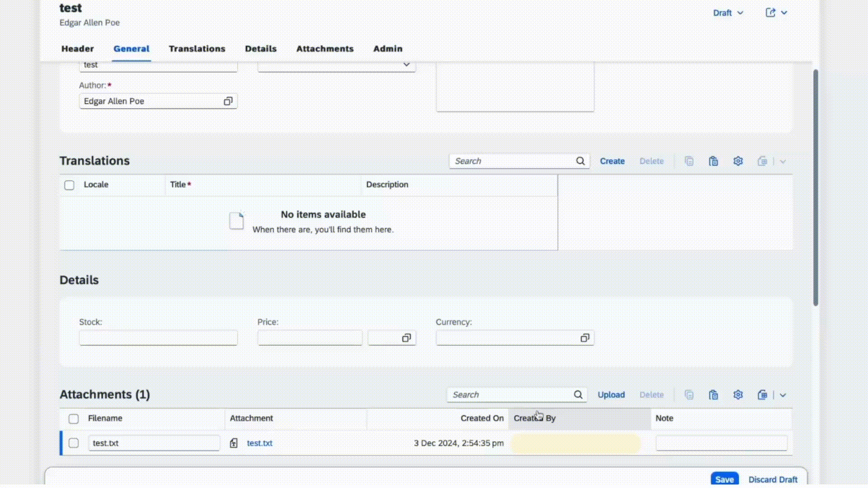868x488 pixels.
Task: Click into the Price amount field
Action: click(310, 338)
